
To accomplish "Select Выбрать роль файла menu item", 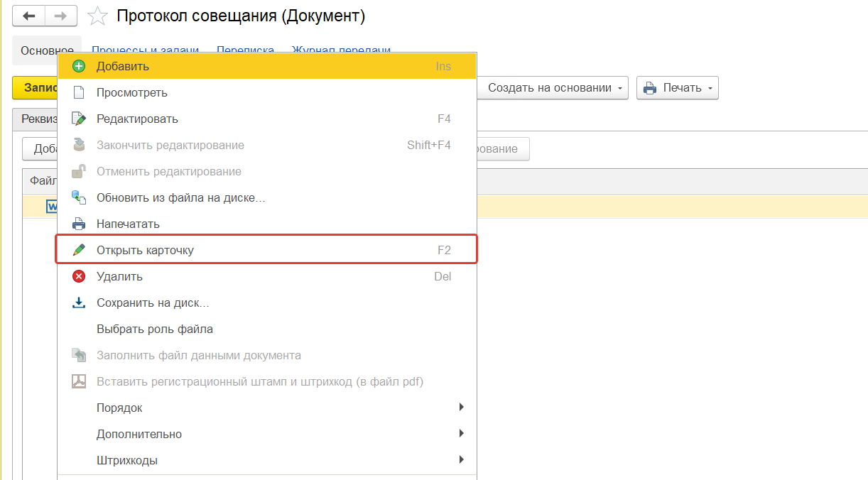I will (155, 329).
